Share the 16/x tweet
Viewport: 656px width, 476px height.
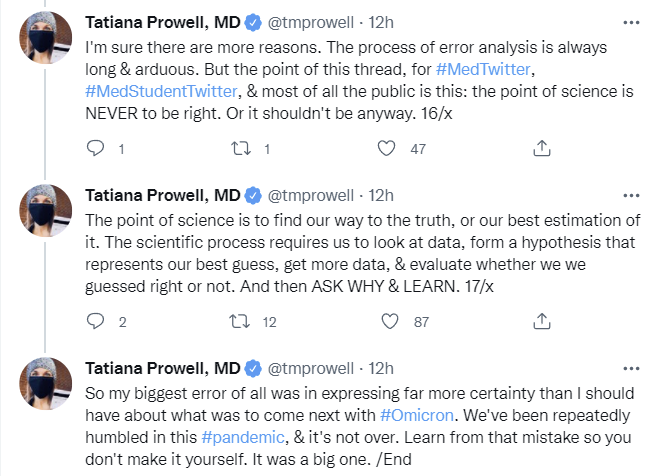pyautogui.click(x=540, y=149)
